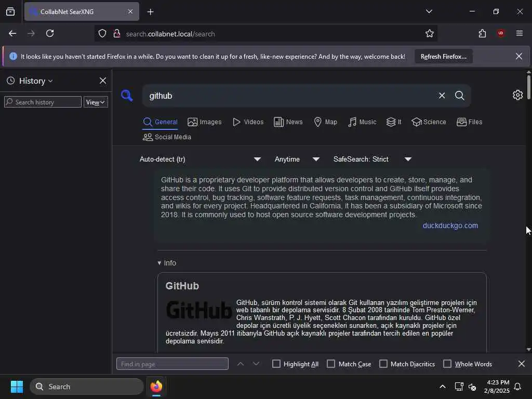
Task: Open the Extensions puzzle icon
Action: click(x=482, y=33)
